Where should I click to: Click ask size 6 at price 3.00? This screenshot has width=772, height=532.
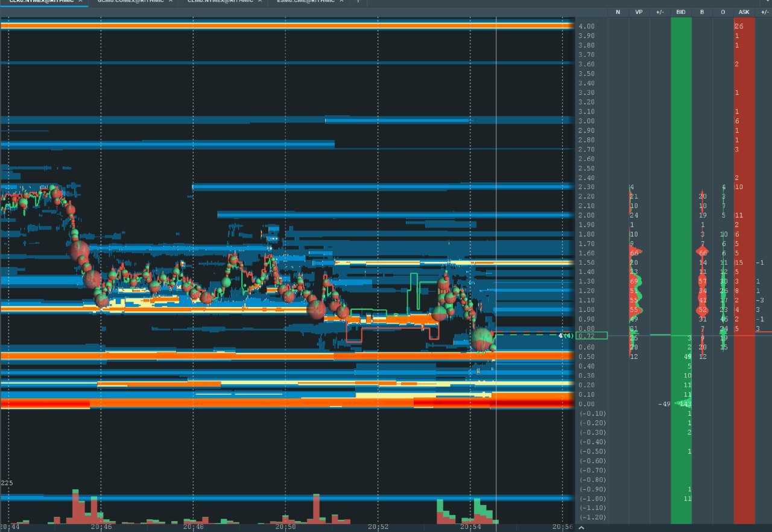pos(737,121)
